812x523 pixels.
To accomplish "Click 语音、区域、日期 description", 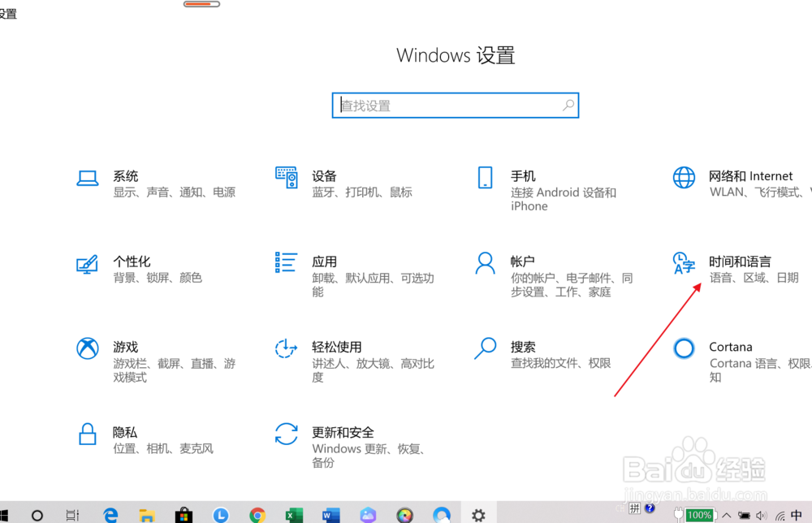I will coord(754,278).
